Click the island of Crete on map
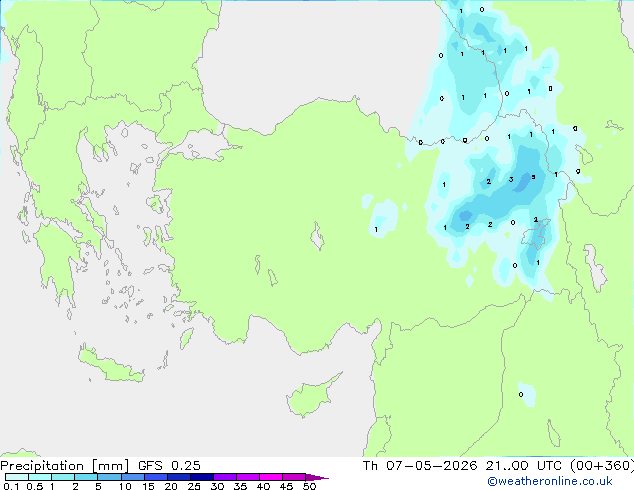This screenshot has width=634, height=490. pyautogui.click(x=110, y=365)
